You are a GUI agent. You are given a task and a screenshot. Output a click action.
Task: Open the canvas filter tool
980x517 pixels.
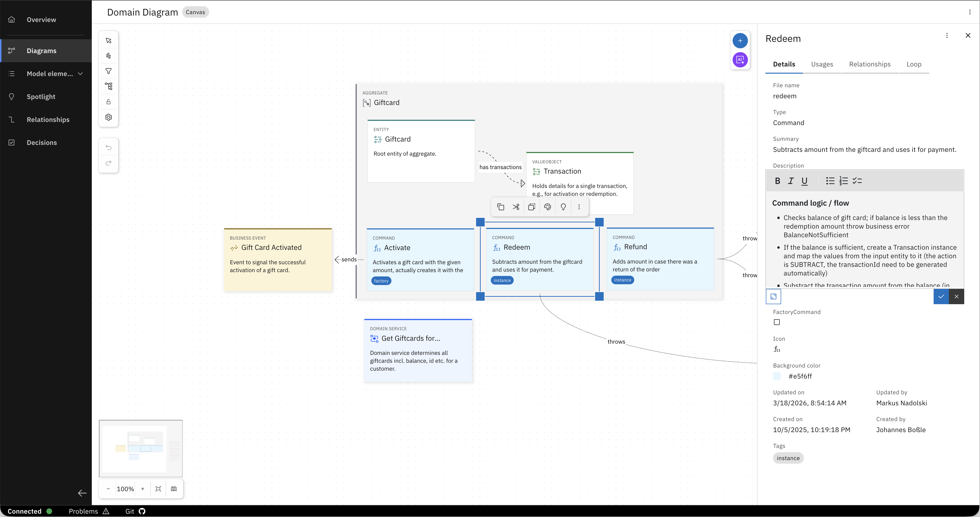[109, 71]
